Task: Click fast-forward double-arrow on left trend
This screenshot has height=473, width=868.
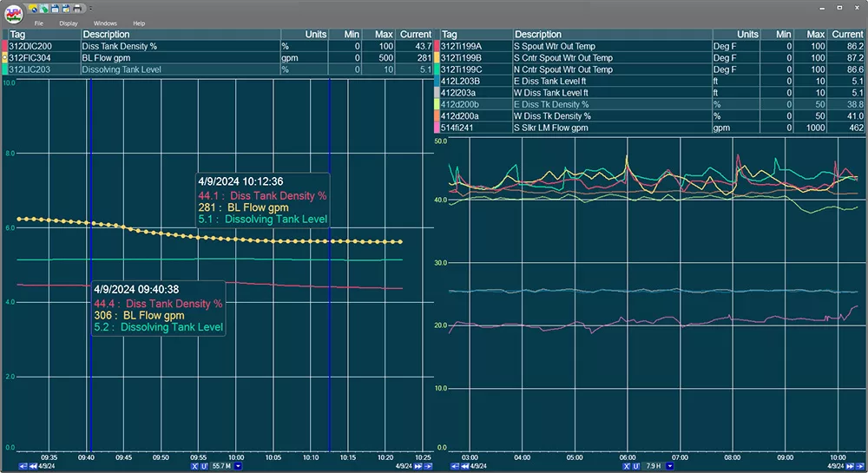Action: [x=418, y=466]
